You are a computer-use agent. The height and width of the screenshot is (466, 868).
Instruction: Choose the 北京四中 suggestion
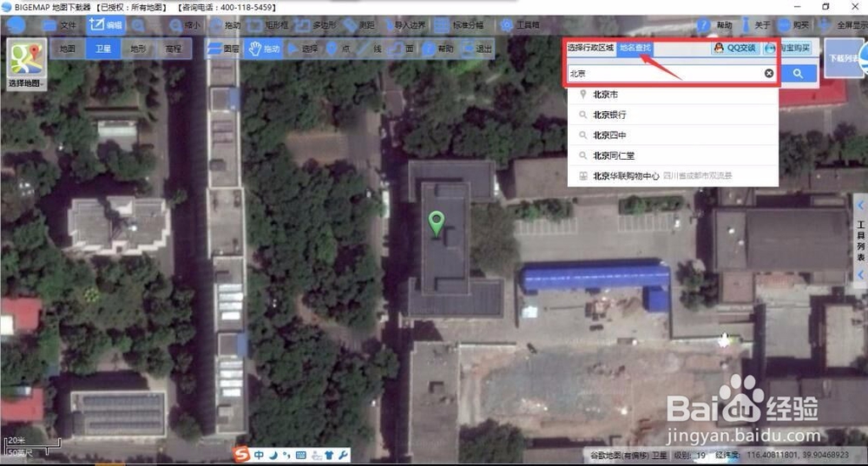[673, 135]
